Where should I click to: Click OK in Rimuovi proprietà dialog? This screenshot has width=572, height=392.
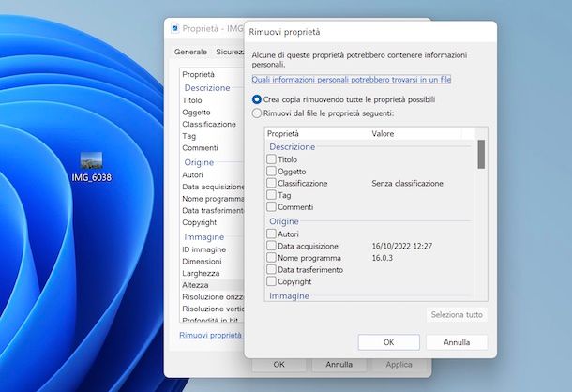click(388, 342)
